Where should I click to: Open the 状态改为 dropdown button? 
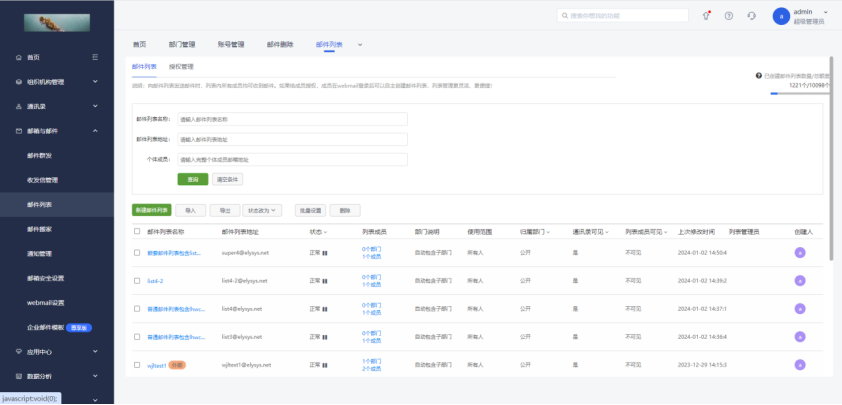(262, 211)
